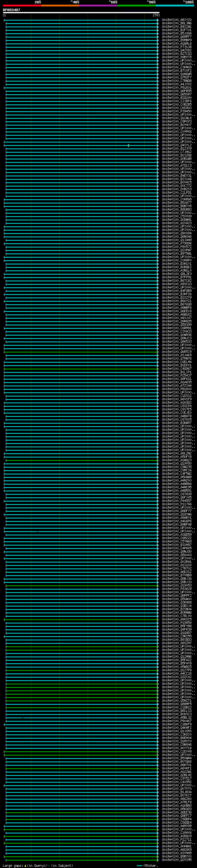The image size is (197, 868).
Task: Click UniRef100_C7BND8 label
Action: tap(177, 81)
